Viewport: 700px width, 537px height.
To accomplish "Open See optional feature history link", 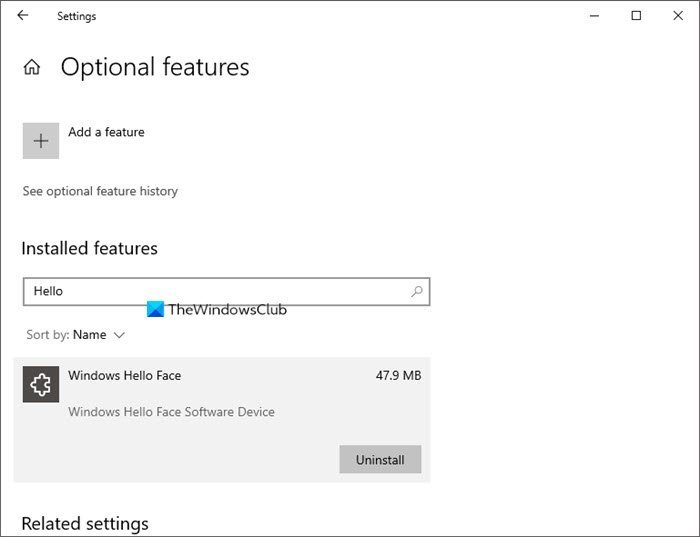I will pyautogui.click(x=100, y=191).
